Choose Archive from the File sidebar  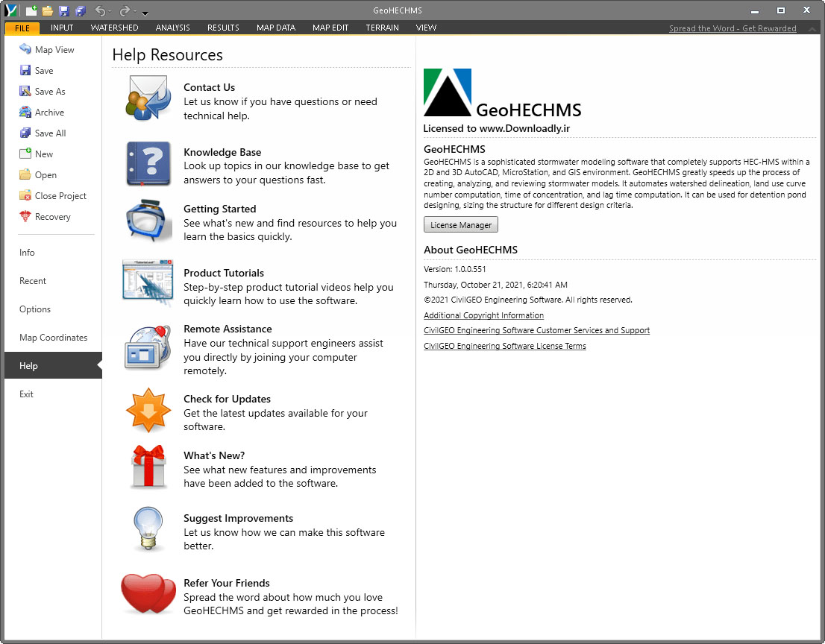(49, 113)
